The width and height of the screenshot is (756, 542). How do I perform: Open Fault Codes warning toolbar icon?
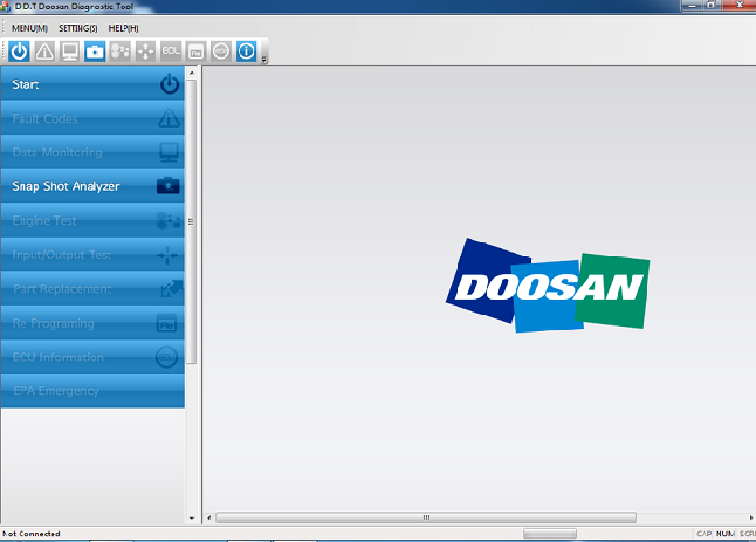click(x=45, y=51)
